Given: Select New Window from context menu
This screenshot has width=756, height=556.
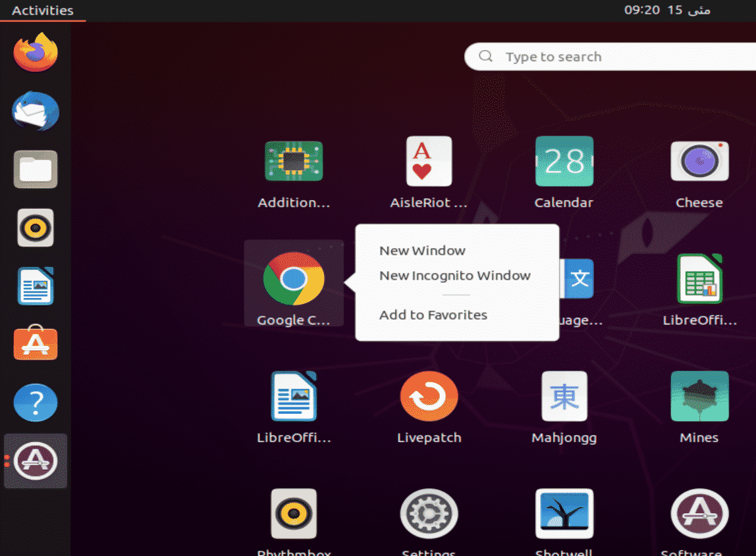Looking at the screenshot, I should click(x=422, y=251).
